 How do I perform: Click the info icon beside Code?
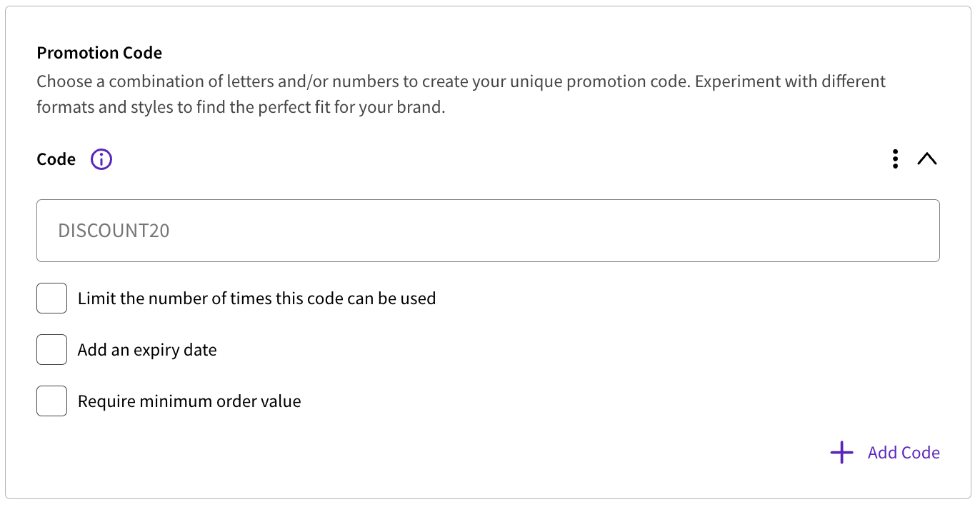tap(101, 159)
